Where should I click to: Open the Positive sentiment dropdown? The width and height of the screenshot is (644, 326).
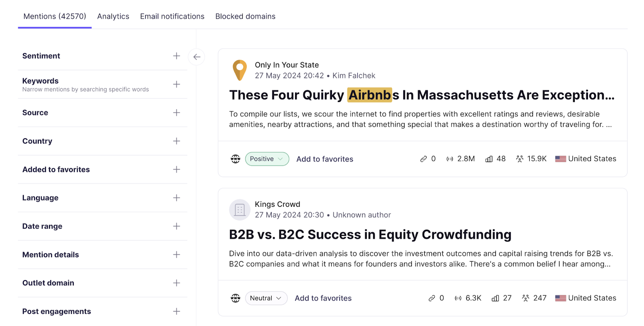266,159
